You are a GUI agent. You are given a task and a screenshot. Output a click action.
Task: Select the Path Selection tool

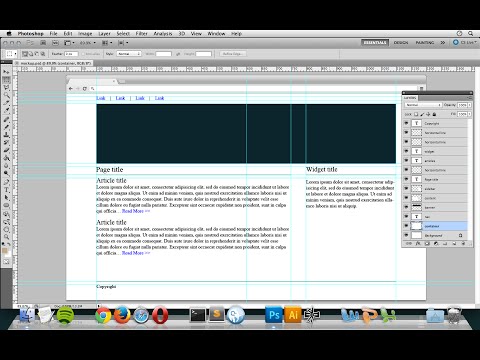point(6,197)
